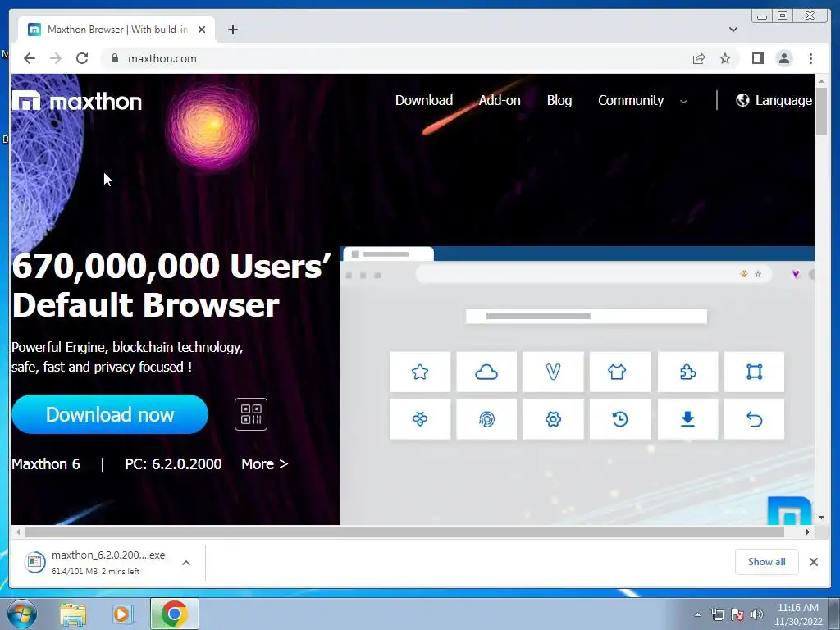
Task: Click the vertical scrollbar thumb
Action: 821,111
